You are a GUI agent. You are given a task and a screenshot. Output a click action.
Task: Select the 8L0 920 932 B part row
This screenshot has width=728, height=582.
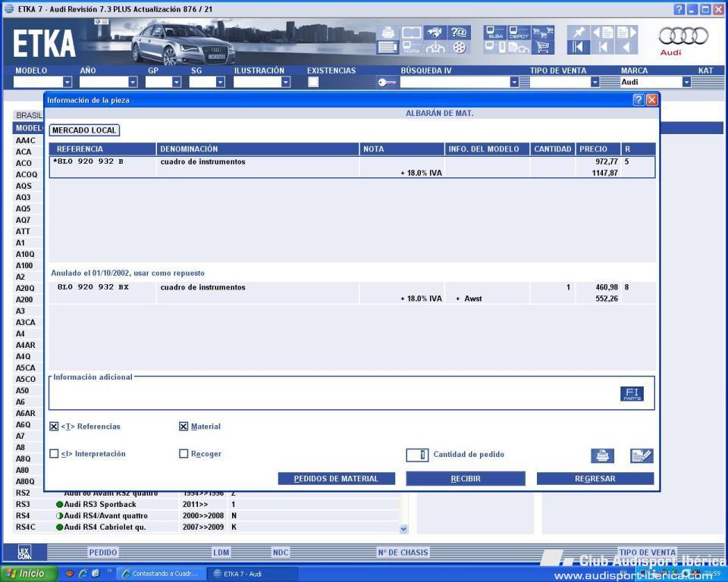click(x=353, y=167)
